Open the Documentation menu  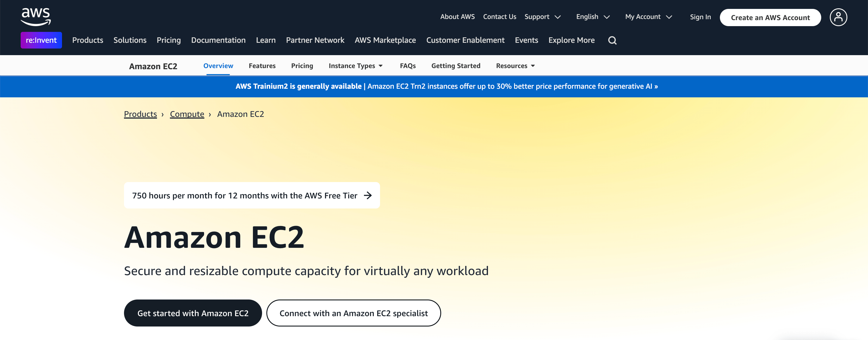[218, 40]
